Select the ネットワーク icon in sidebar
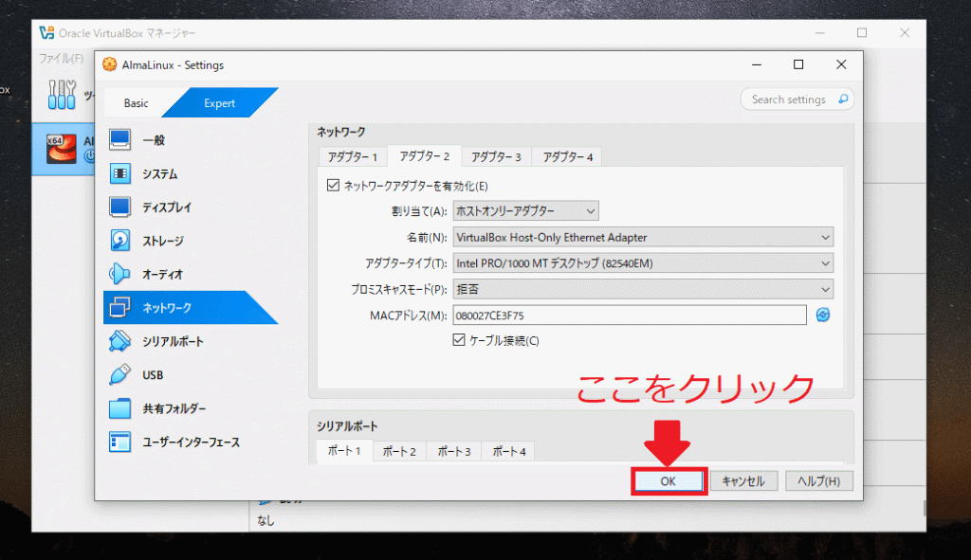Screen dimensions: 971x560 (119, 308)
